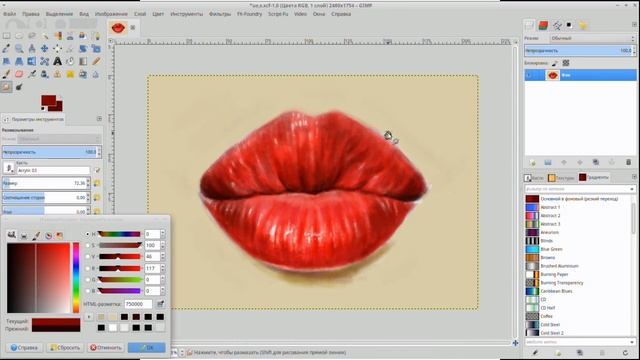This screenshot has height=360, width=640.
Task: Toggle visibility eye of the Фон layer
Action: [x=529, y=75]
